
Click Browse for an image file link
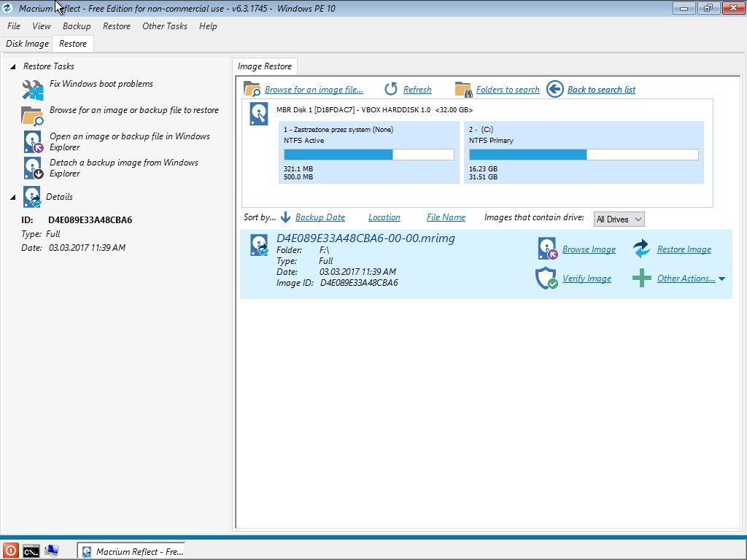(314, 90)
